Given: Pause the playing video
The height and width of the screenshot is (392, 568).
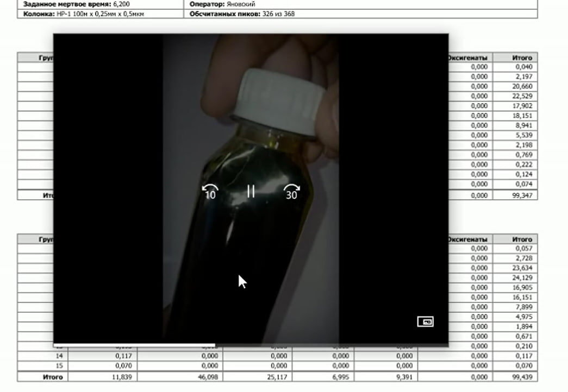Looking at the screenshot, I should pos(251,191).
